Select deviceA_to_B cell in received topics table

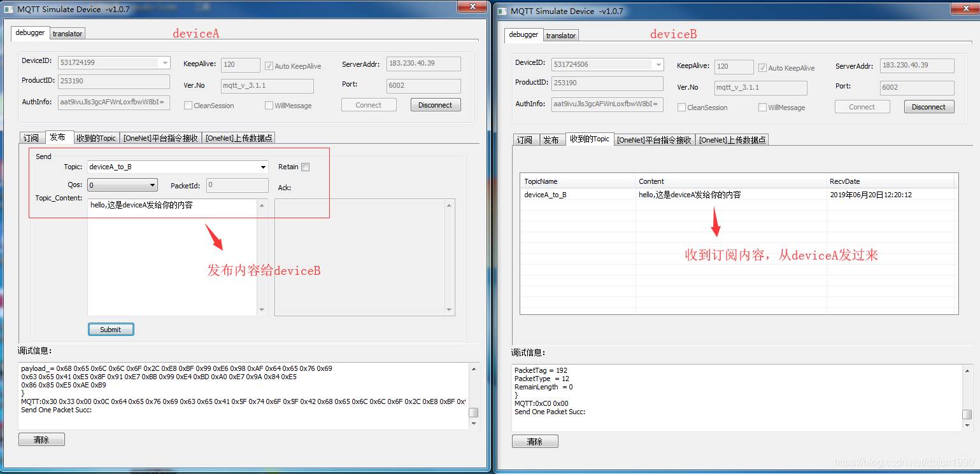point(578,195)
